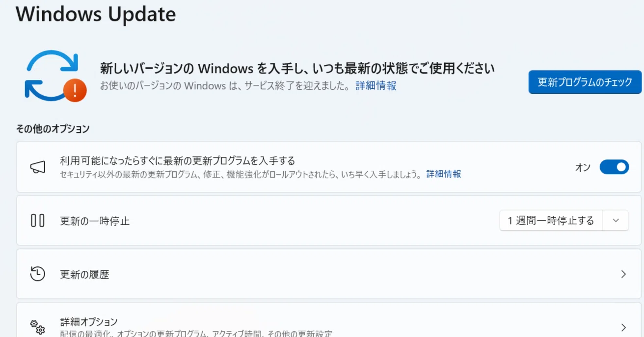
Task: Click the 更新プログラムのチェック button
Action: point(585,82)
